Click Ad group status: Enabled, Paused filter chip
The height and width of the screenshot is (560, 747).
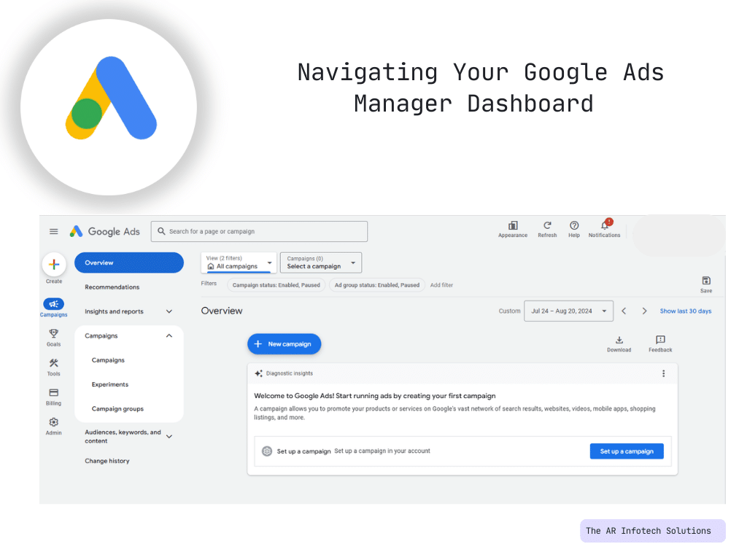[377, 285]
